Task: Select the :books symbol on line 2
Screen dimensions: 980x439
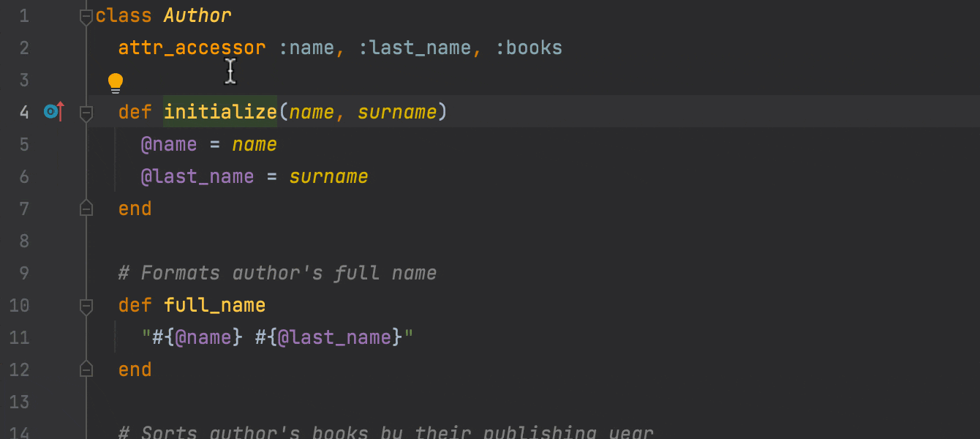Action: click(x=529, y=47)
